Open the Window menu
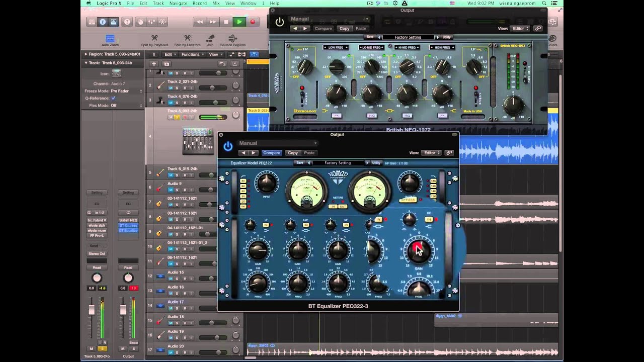 [249, 4]
